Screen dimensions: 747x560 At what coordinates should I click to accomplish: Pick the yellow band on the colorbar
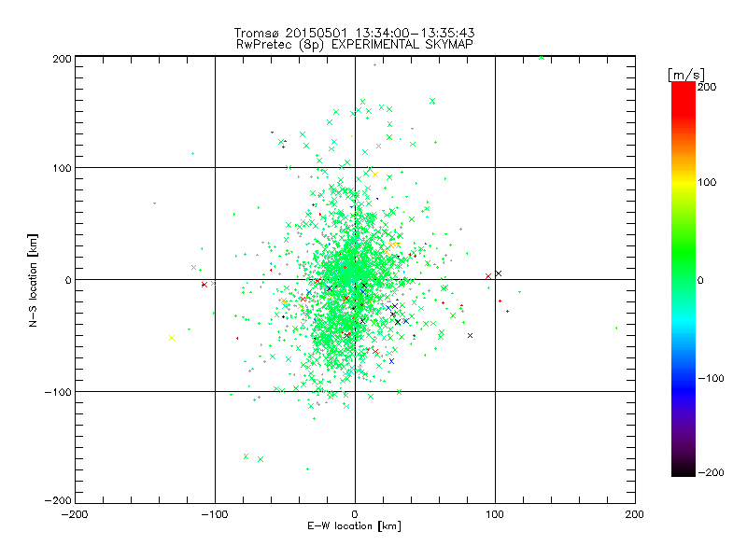click(x=684, y=183)
